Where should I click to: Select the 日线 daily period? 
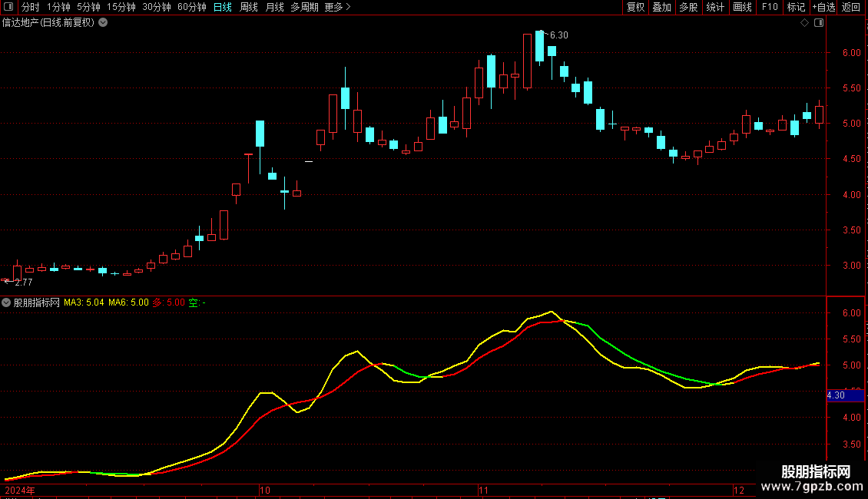(x=223, y=7)
